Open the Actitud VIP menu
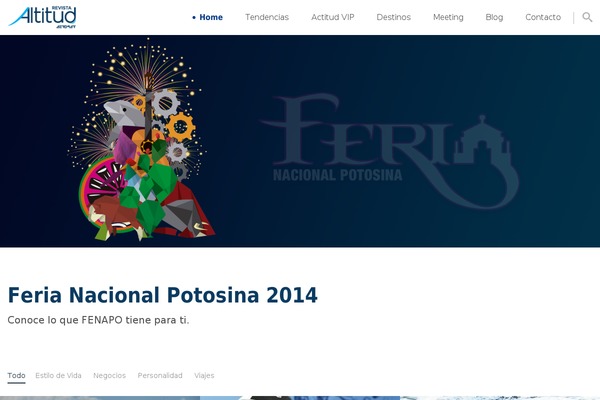The image size is (600, 400). (x=333, y=17)
